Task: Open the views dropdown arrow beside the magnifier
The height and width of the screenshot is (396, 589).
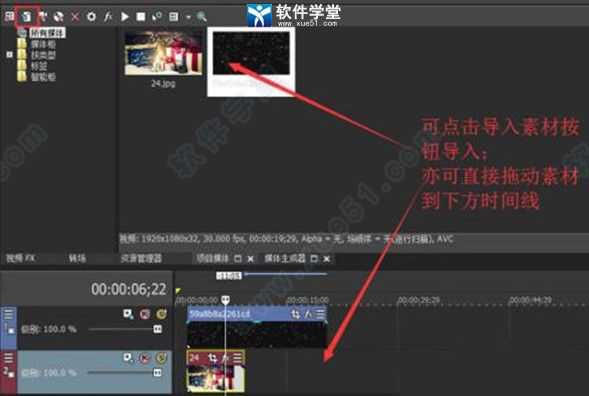Action: (x=188, y=17)
